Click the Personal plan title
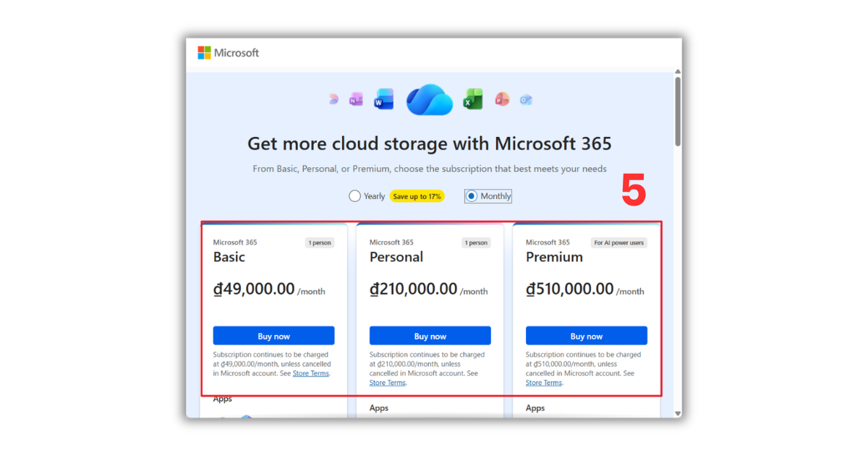 point(396,257)
